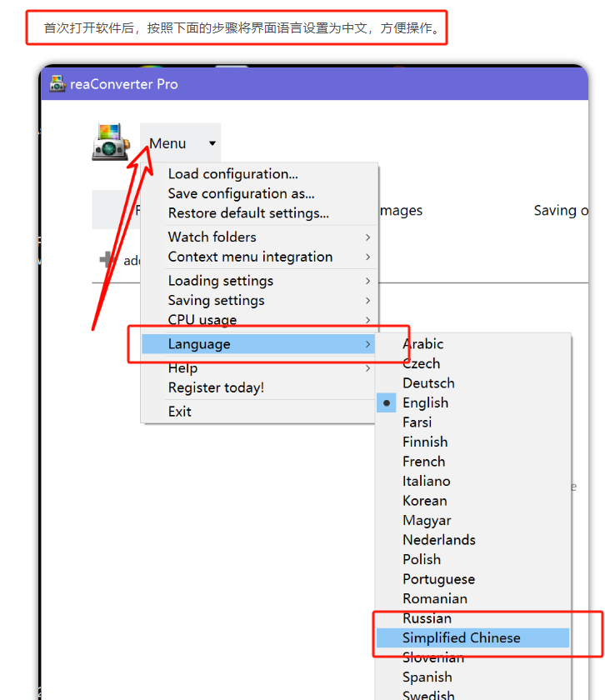Choose Load configuration... from the menu
Viewport: 605px width, 700px height.
259,173
